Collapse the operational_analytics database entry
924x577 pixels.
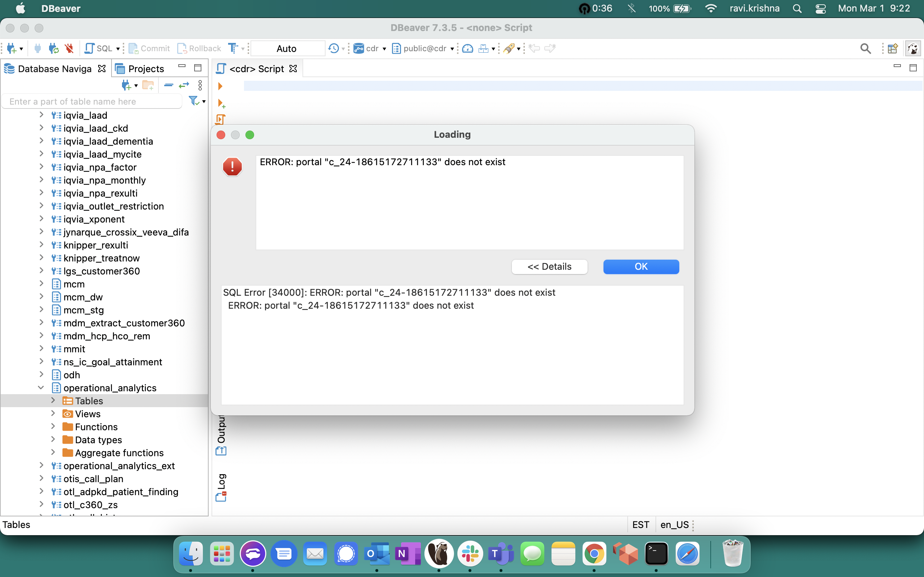click(41, 387)
